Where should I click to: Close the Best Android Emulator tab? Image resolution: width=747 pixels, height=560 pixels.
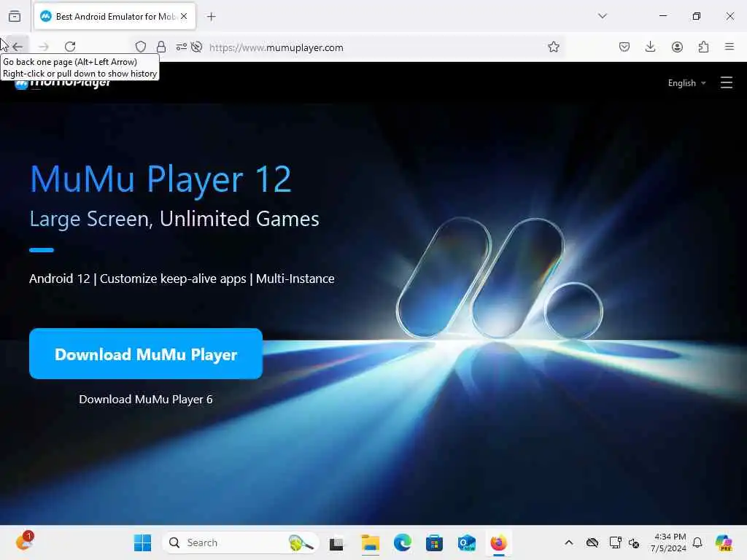[184, 16]
